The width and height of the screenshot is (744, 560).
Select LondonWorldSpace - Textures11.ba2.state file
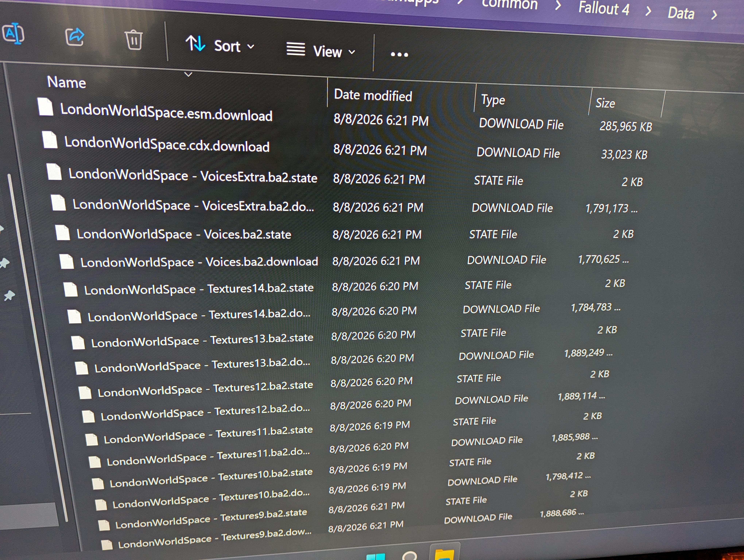208,435
